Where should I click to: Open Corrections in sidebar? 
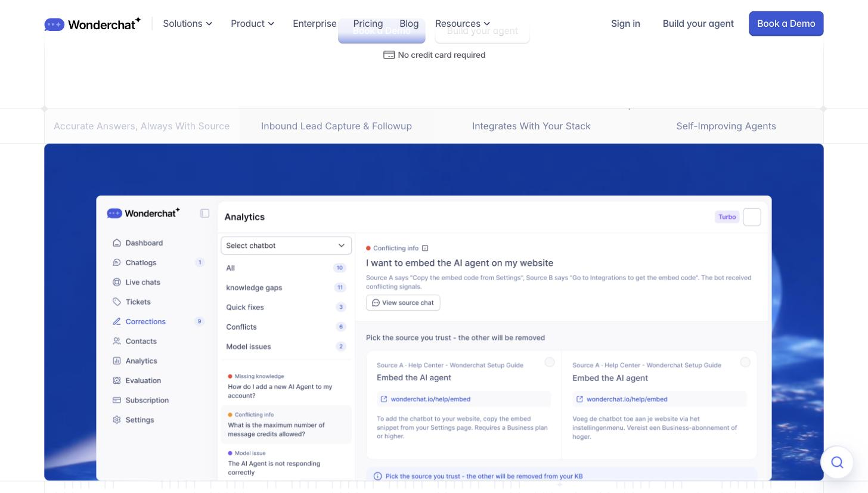click(x=139, y=322)
